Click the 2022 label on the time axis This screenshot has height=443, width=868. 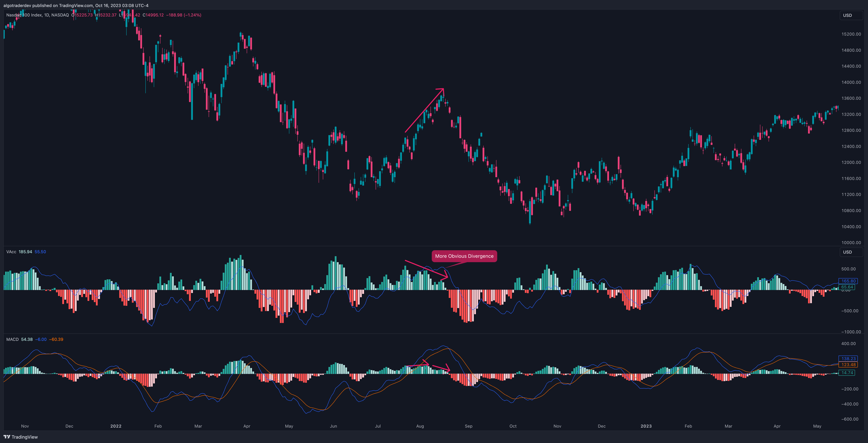click(116, 426)
